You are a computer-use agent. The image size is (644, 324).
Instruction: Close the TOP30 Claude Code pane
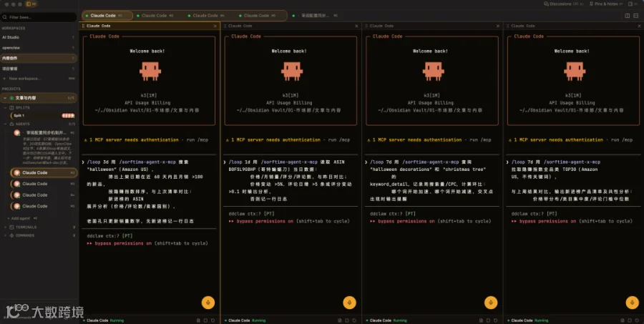[640, 26]
